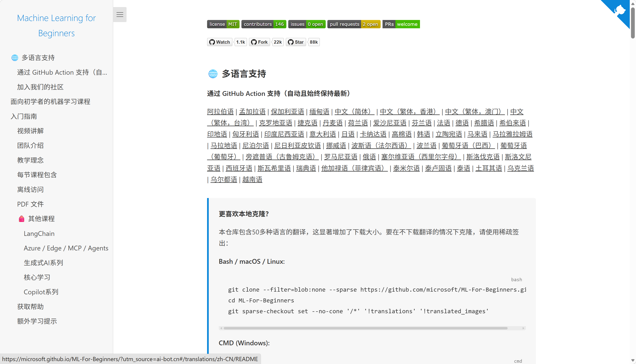Open sidebar item 每节课程包含
The height and width of the screenshot is (364, 636).
point(37,175)
